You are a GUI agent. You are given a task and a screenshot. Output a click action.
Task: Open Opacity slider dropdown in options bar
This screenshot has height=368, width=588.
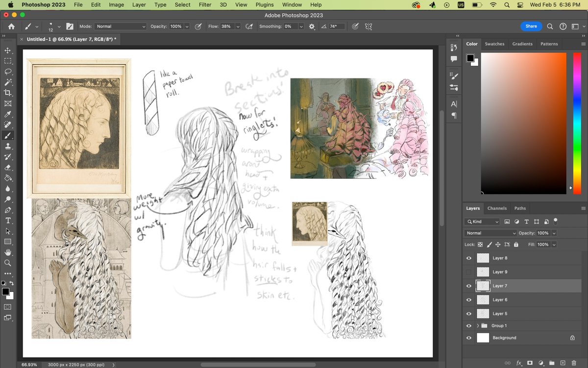point(187,26)
